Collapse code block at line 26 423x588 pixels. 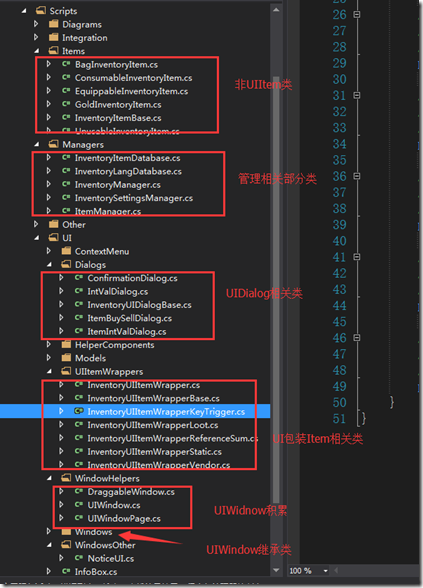tap(357, 14)
